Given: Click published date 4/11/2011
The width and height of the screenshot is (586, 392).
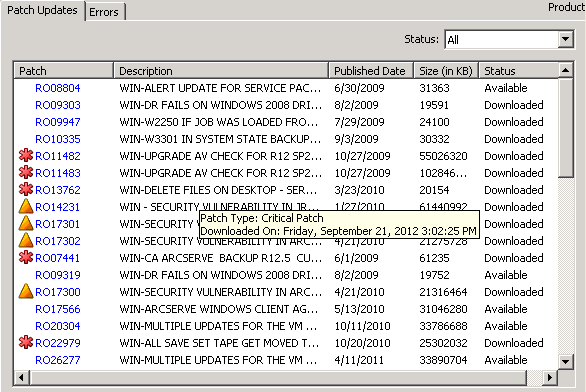Looking at the screenshot, I should tap(359, 360).
